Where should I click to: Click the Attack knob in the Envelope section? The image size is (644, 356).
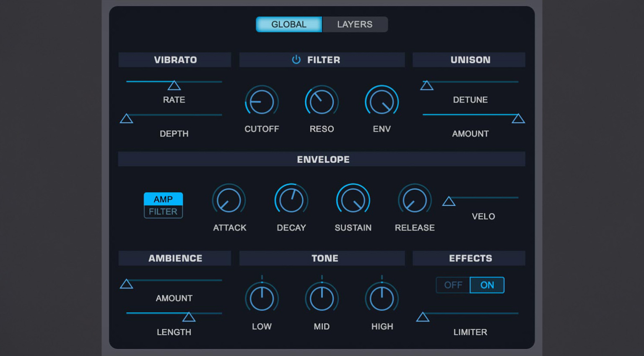[229, 200]
